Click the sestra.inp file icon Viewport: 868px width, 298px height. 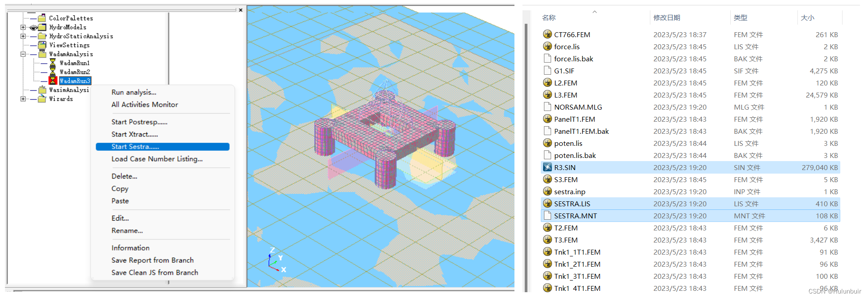click(547, 192)
